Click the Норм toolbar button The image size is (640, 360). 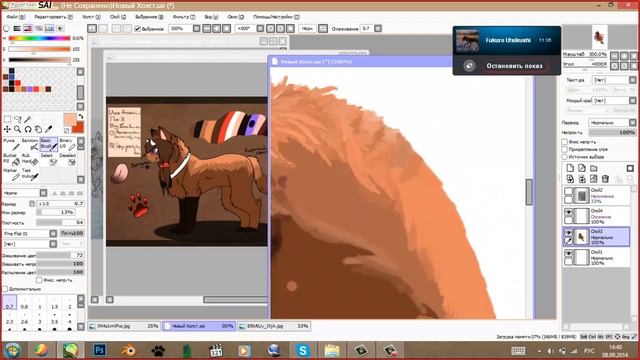[x=307, y=29]
